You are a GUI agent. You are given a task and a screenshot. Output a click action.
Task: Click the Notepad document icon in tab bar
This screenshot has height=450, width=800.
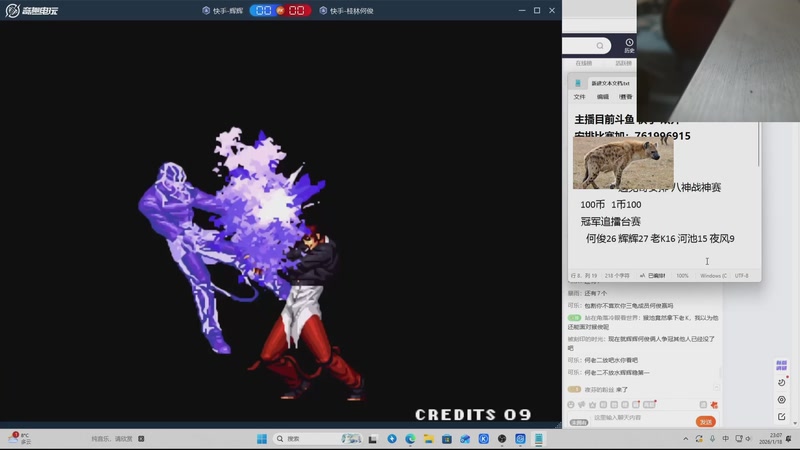coord(578,83)
